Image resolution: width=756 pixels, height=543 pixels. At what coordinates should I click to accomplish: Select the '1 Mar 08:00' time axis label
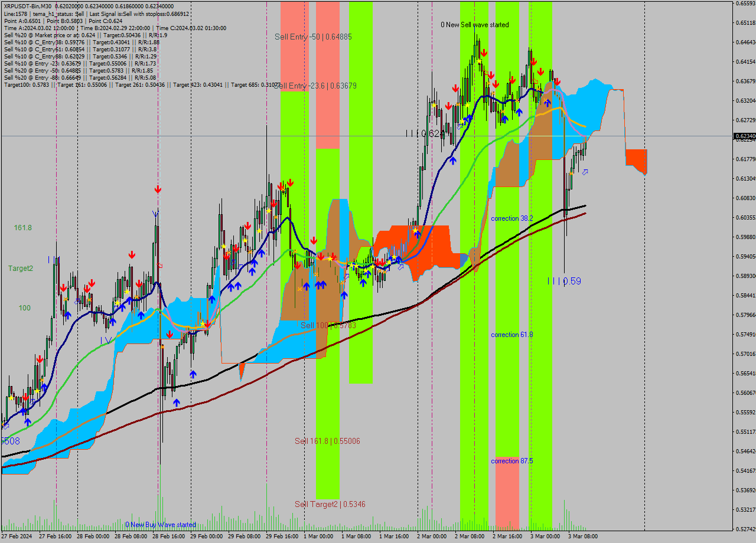356,537
